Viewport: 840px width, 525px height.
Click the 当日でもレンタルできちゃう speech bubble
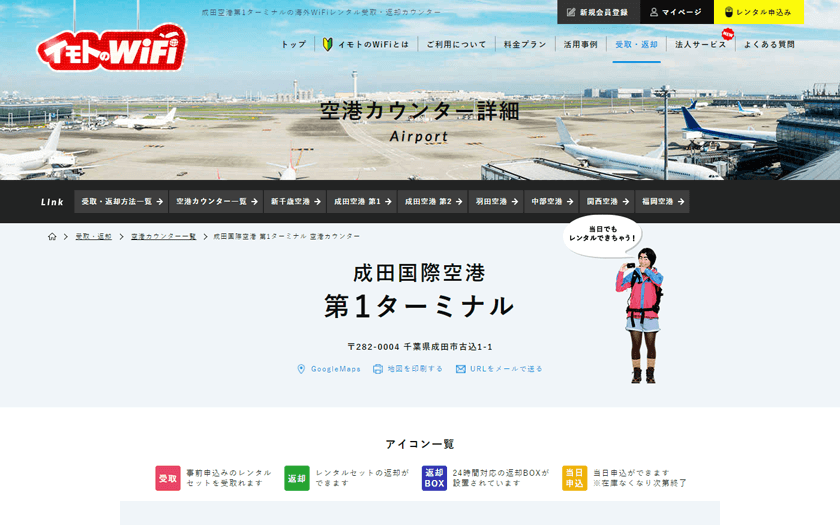tap(602, 235)
